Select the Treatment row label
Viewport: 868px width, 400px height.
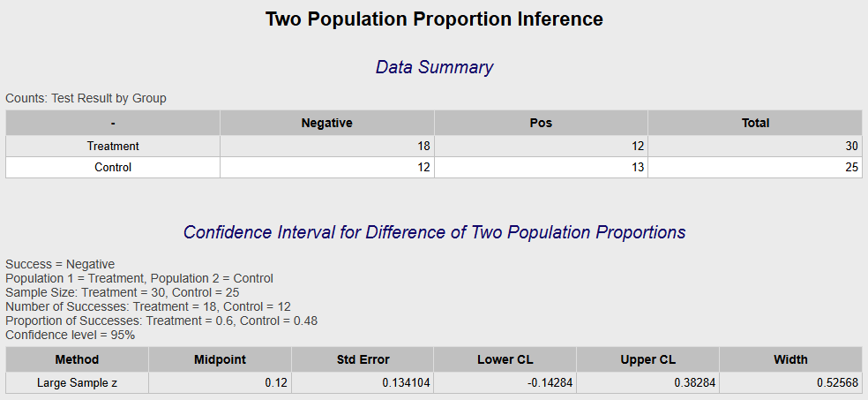[113, 147]
